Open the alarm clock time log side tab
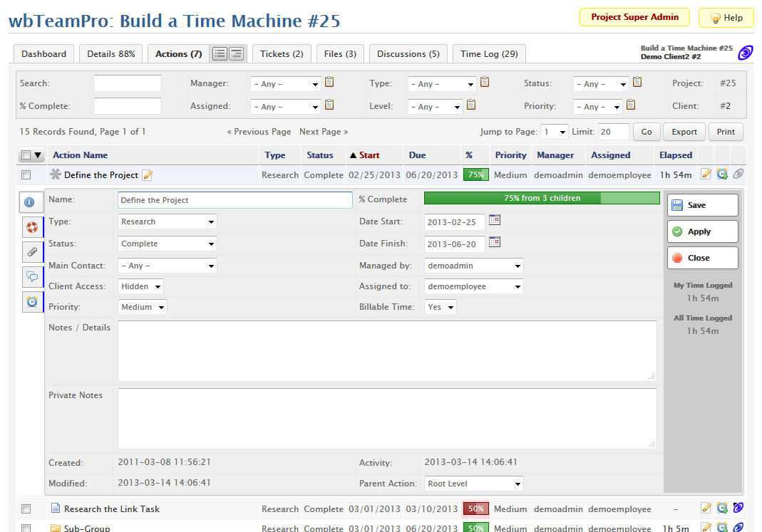762x532 pixels. click(31, 302)
